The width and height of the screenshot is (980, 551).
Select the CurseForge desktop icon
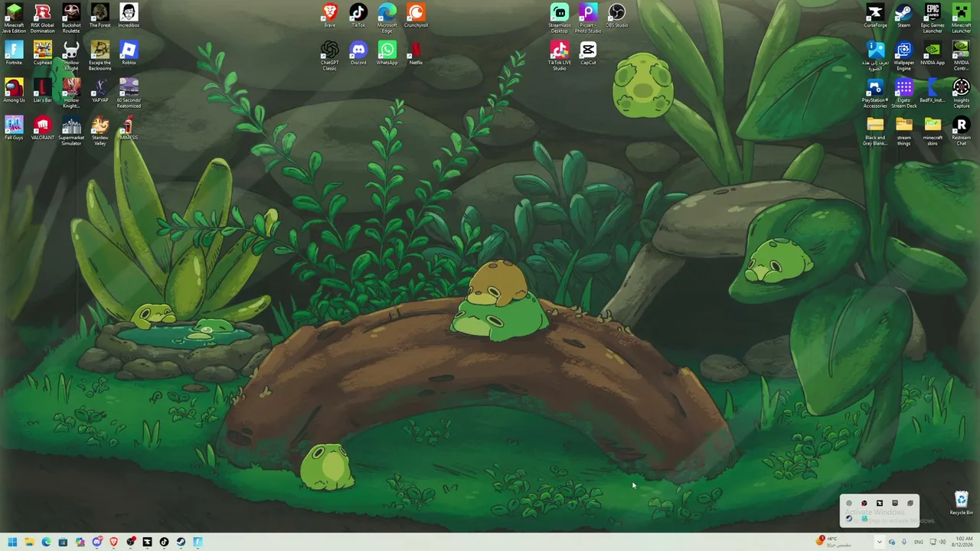click(875, 15)
